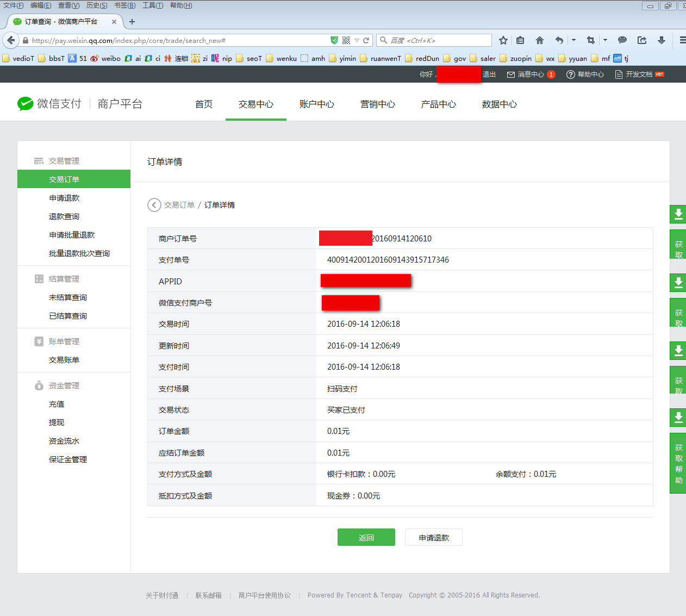Viewport: 686px width, 616px height.
Task: Select 资金流水 in sidebar
Action: [x=64, y=441]
